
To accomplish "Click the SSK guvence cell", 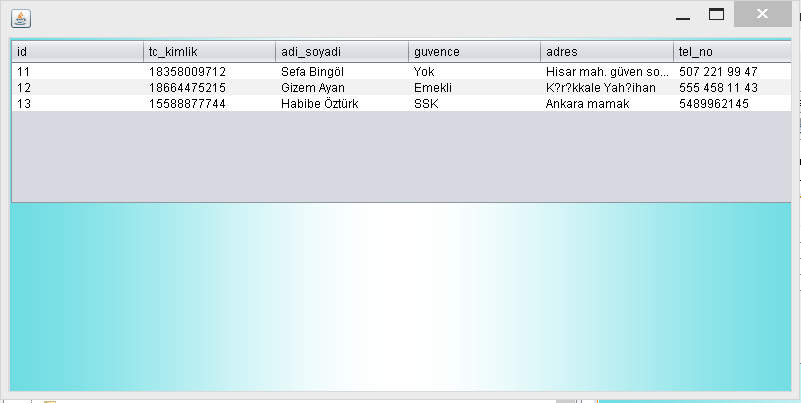I will pyautogui.click(x=426, y=104).
